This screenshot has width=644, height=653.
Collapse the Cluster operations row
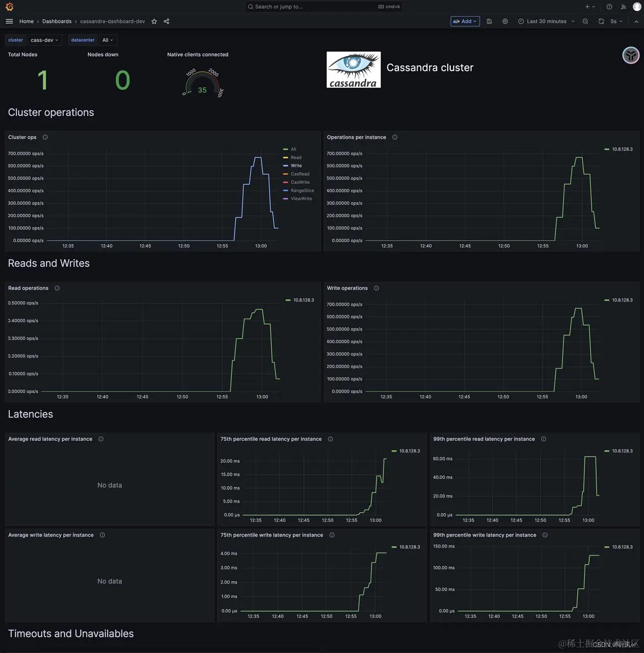point(51,113)
